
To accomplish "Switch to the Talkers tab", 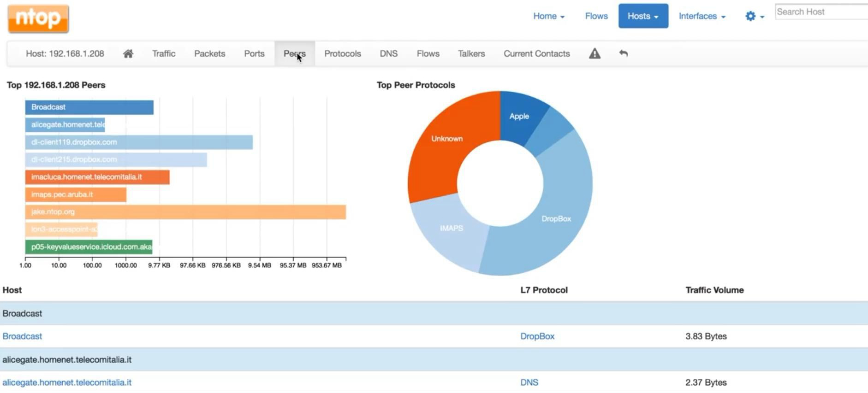I will tap(471, 53).
